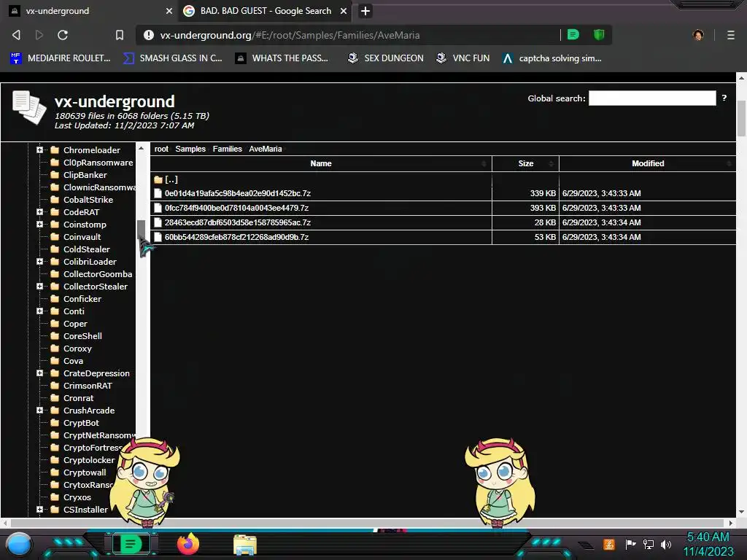Open the green shield extension icon
The image size is (747, 560).
coord(599,34)
